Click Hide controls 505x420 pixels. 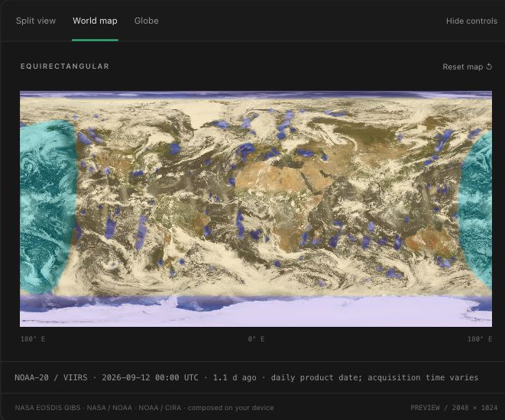click(x=471, y=21)
